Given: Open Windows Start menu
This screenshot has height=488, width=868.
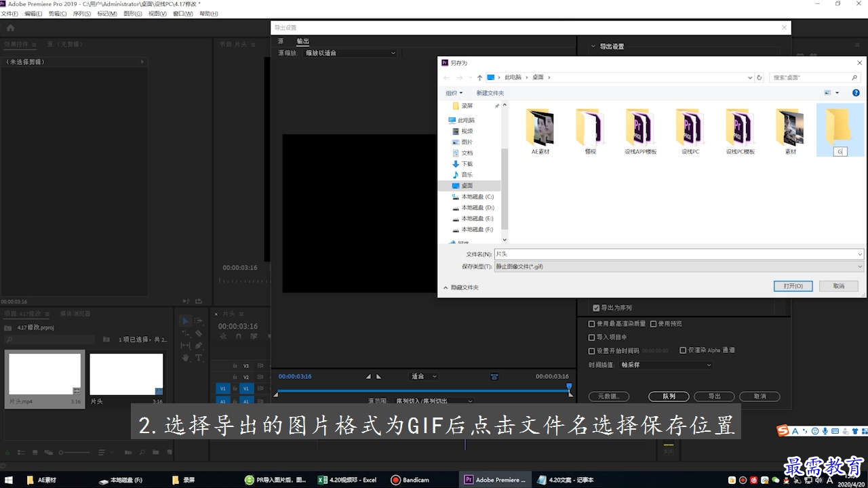Looking at the screenshot, I should [x=9, y=480].
